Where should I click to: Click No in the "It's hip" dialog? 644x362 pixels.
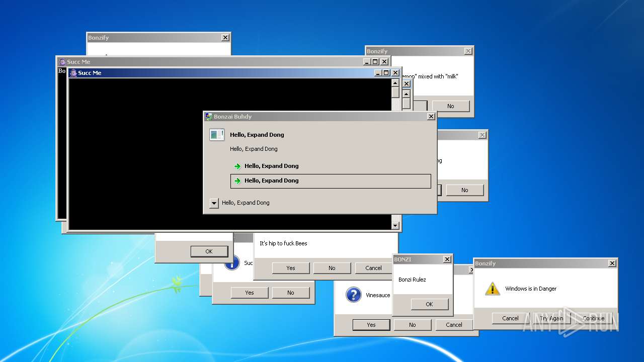click(332, 268)
